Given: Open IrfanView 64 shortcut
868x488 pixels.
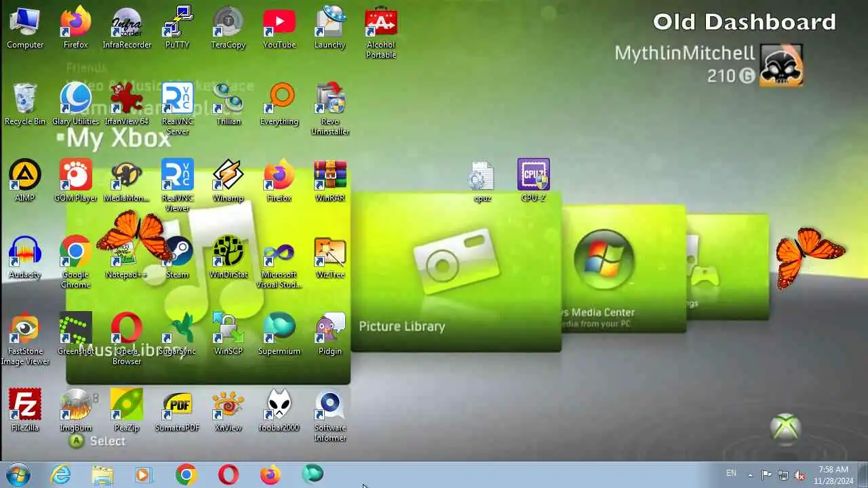Looking at the screenshot, I should pos(127,104).
